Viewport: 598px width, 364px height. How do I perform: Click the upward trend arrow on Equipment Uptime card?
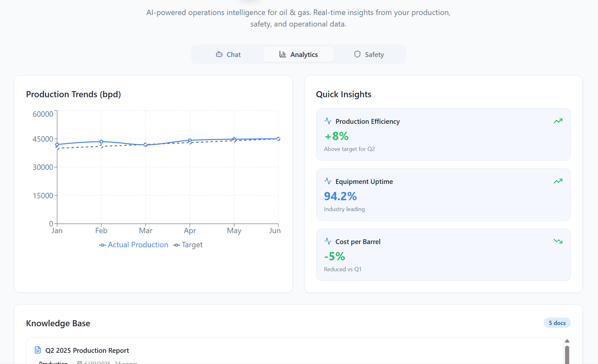pyautogui.click(x=558, y=181)
